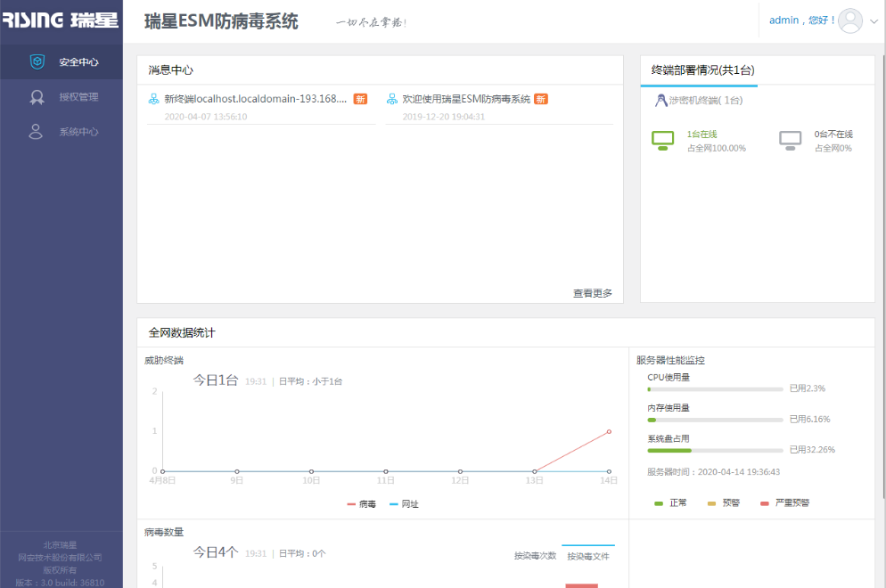Screen dimensions: 886x588
Task: Toggle the 网址 series in chart legend
Action: click(404, 504)
